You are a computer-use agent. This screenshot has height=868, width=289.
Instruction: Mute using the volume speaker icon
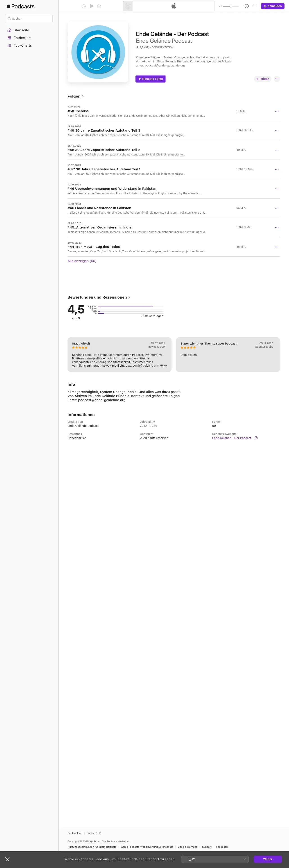point(220,6)
